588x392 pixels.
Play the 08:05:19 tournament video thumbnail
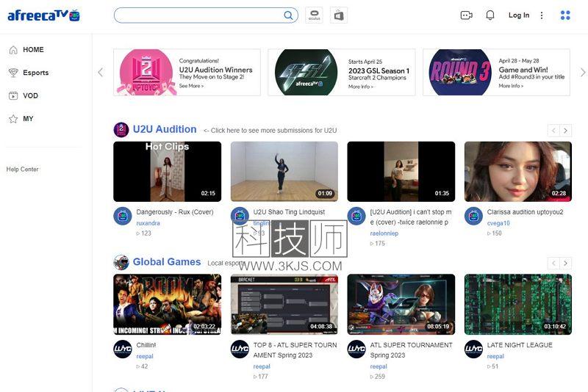[401, 305]
